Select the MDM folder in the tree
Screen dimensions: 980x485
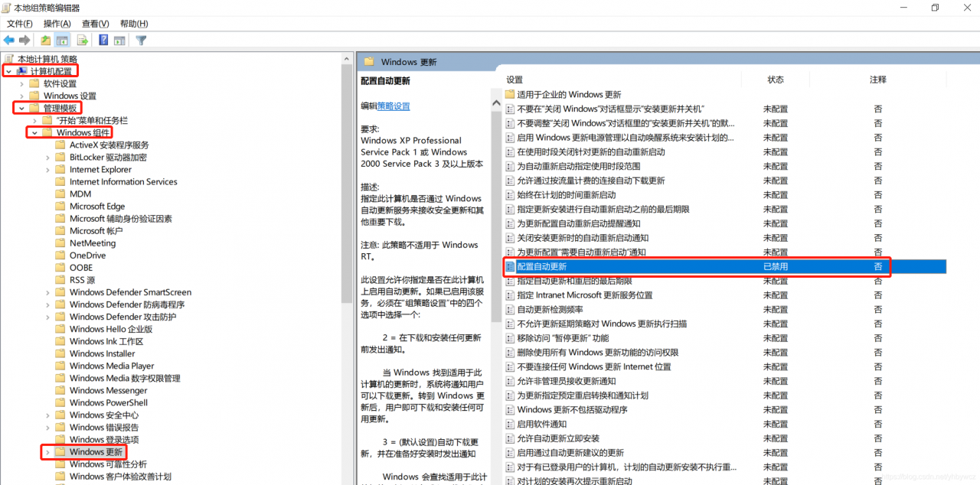coord(80,194)
